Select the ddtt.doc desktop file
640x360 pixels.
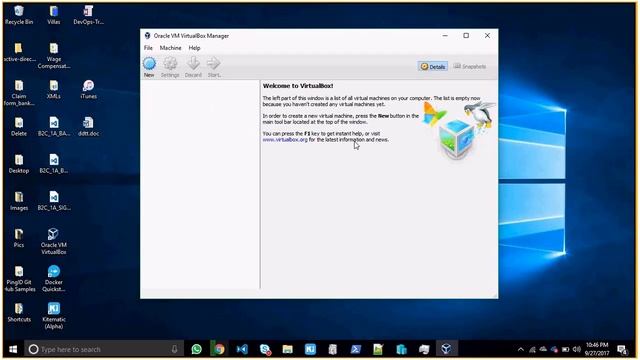point(88,127)
